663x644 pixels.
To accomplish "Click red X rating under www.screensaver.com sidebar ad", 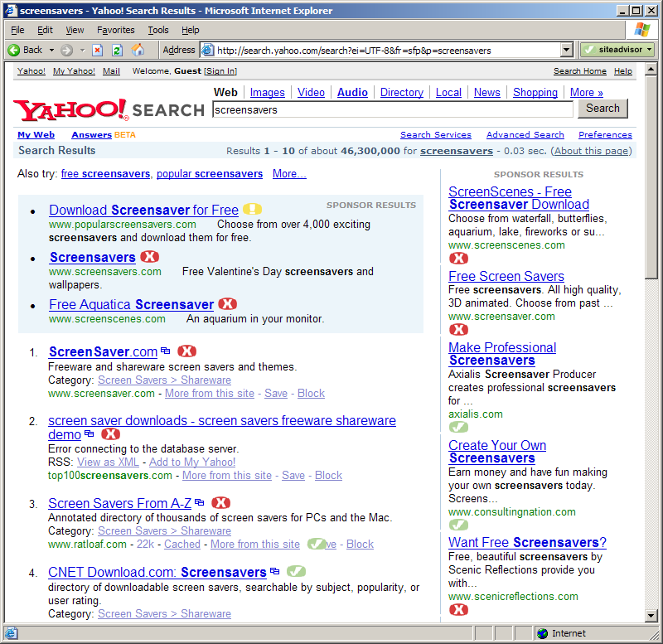I will (x=458, y=329).
